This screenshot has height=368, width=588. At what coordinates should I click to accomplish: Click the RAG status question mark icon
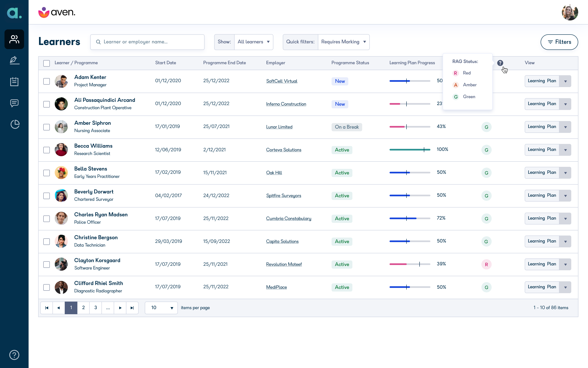point(500,63)
